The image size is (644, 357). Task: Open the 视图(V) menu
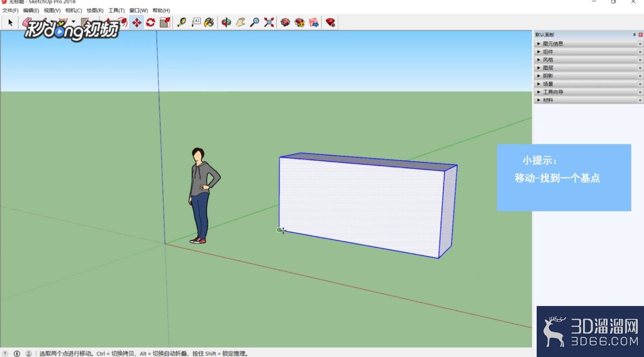(x=53, y=11)
